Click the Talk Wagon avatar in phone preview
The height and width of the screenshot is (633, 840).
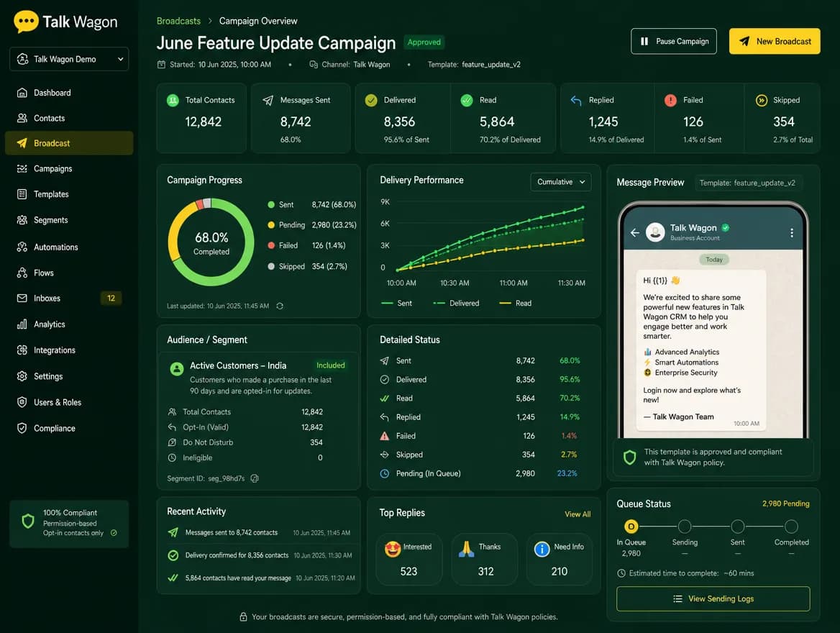pos(655,232)
